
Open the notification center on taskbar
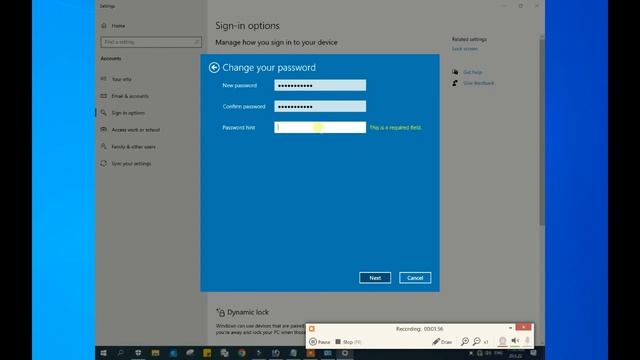click(533, 353)
